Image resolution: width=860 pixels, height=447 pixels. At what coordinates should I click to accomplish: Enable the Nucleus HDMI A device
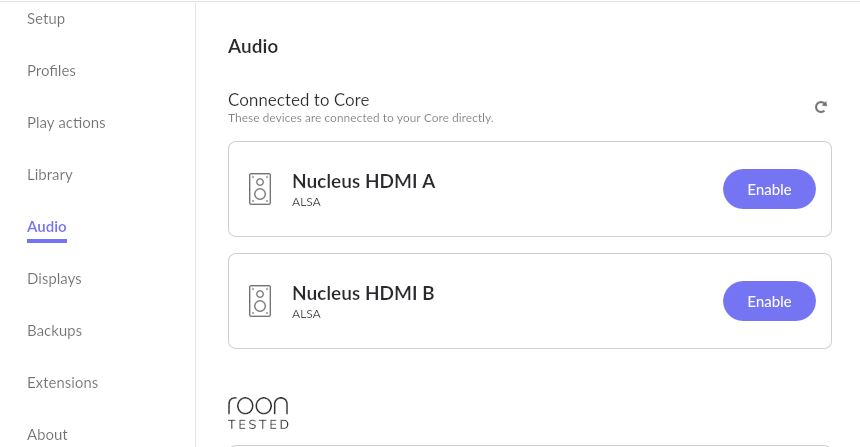[x=769, y=189]
